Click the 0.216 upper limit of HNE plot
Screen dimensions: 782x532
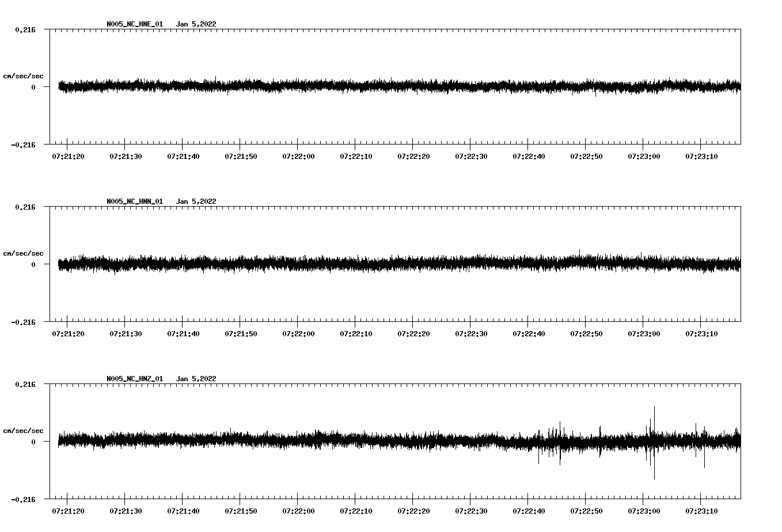click(x=25, y=29)
